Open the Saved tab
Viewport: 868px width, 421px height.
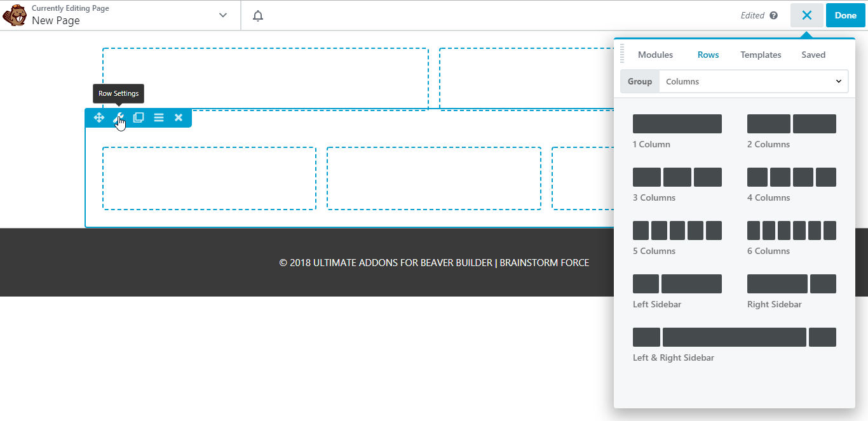click(x=813, y=55)
